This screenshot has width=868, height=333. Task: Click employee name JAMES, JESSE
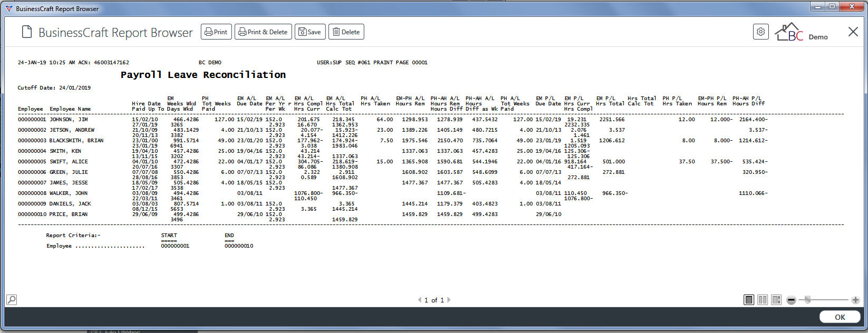(69, 183)
